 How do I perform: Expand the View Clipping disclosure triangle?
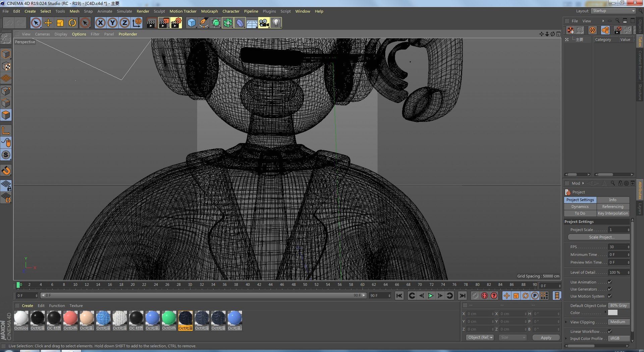[567, 322]
